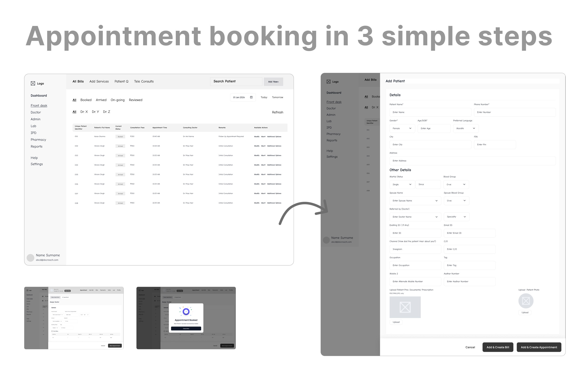The image size is (588, 371).
Task: Click the document upload image placeholder
Action: (405, 307)
